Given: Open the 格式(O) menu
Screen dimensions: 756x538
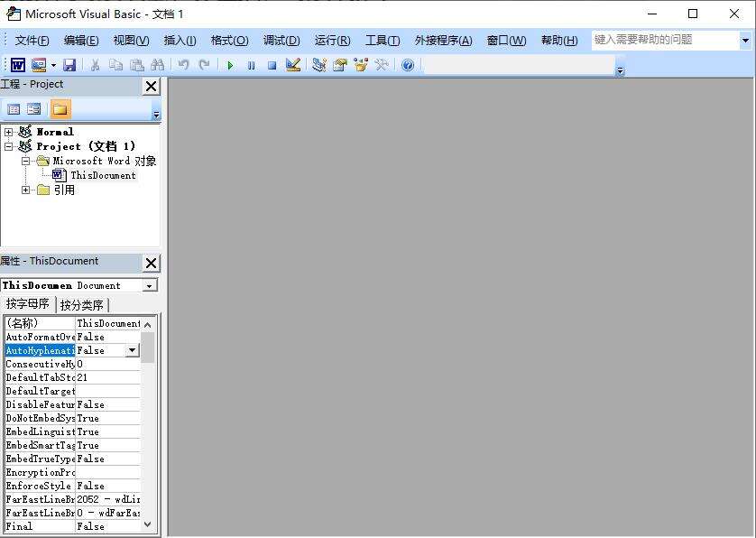Looking at the screenshot, I should 229,41.
